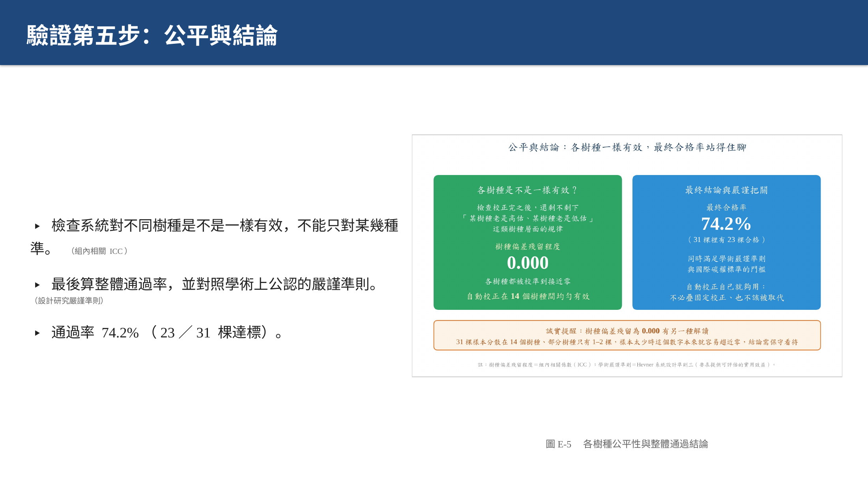Viewport: 868px width, 488px height.
Task: Click the label 樹種偏差殘留程度
Action: coord(528,247)
